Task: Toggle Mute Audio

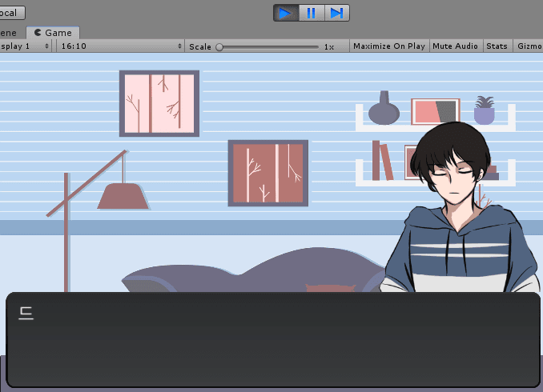Action: coord(455,46)
